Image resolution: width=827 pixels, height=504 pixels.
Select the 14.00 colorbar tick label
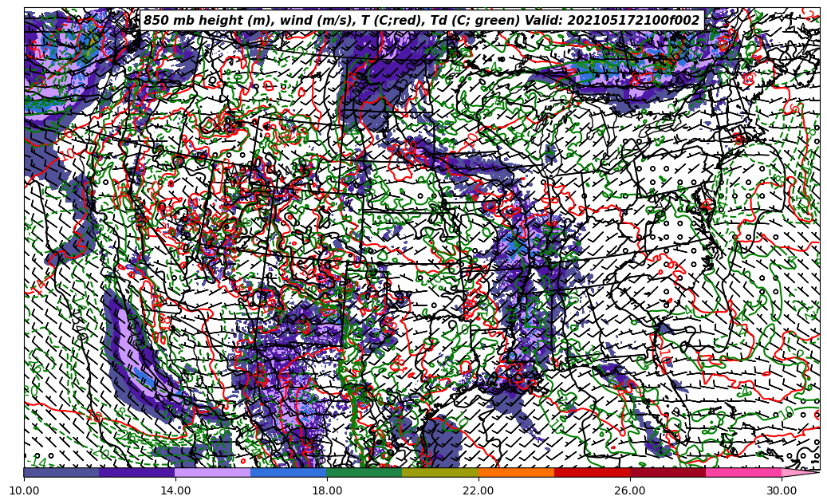click(175, 491)
